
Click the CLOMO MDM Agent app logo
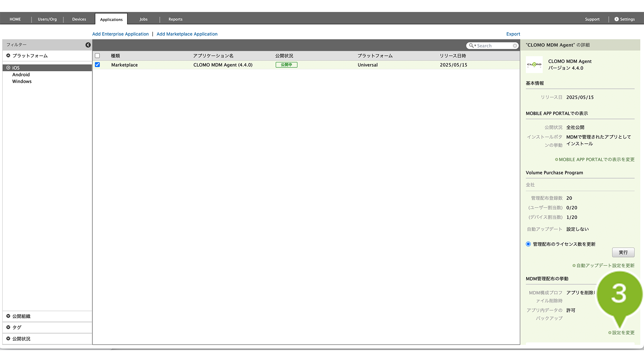pyautogui.click(x=534, y=65)
